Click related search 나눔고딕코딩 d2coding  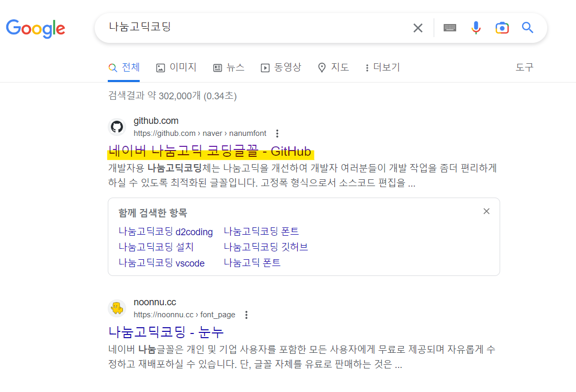point(166,232)
